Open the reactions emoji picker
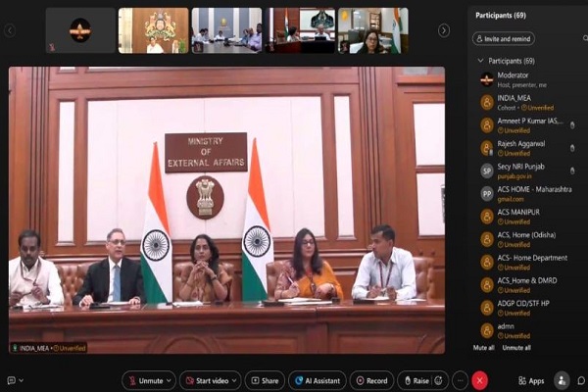The height and width of the screenshot is (392, 588). pos(438,380)
